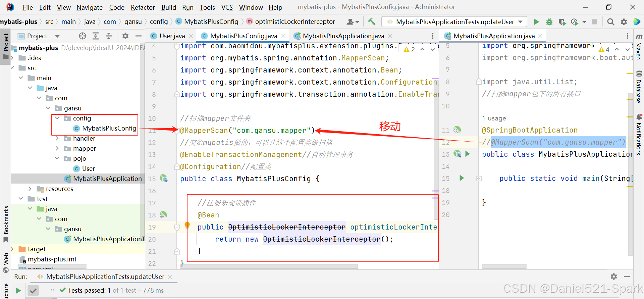Open the Refactor menu
The height and width of the screenshot is (299, 644).
pos(143,7)
